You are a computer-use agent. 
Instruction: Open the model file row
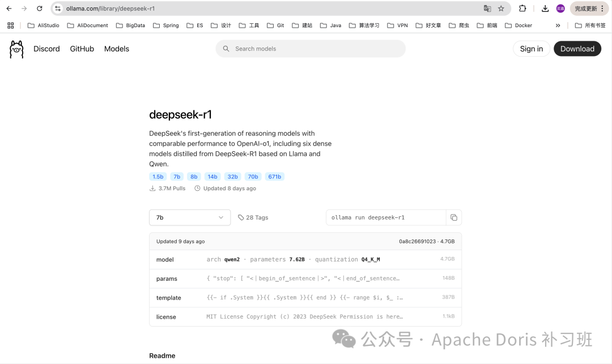click(x=305, y=259)
